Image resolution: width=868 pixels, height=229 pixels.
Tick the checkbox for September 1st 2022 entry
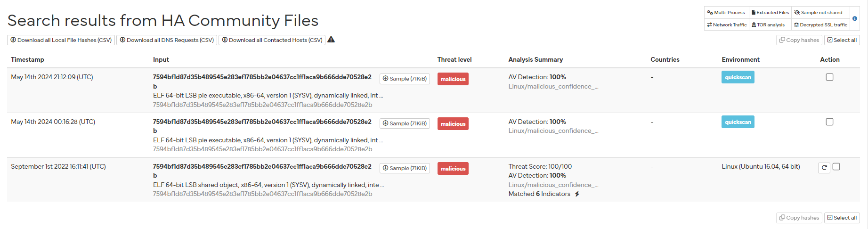836,167
